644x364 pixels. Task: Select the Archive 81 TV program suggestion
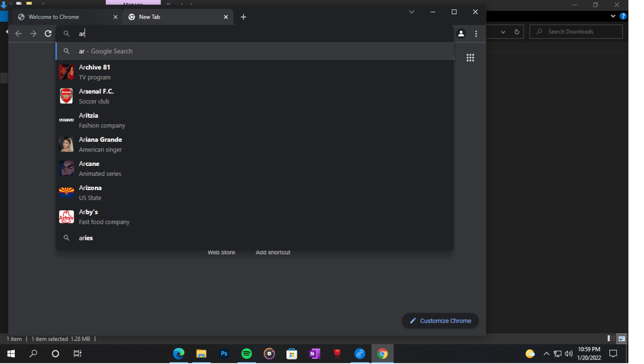[255, 72]
